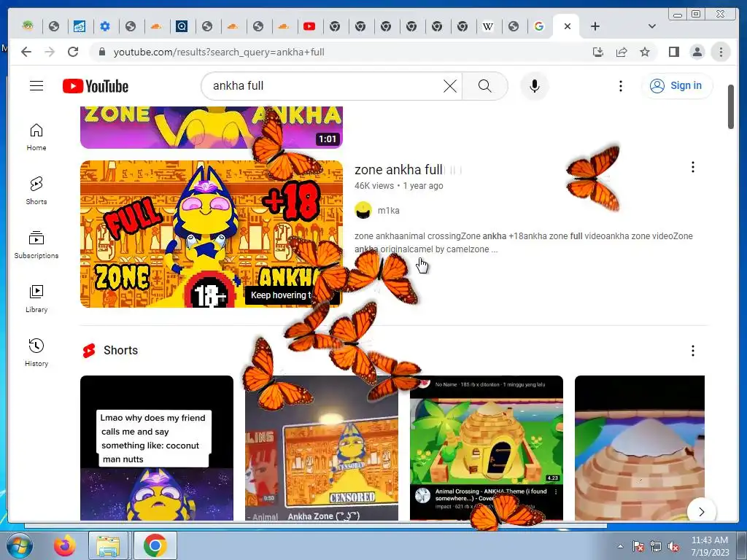
Task: Open the Shorts section more options menu
Action: (693, 351)
